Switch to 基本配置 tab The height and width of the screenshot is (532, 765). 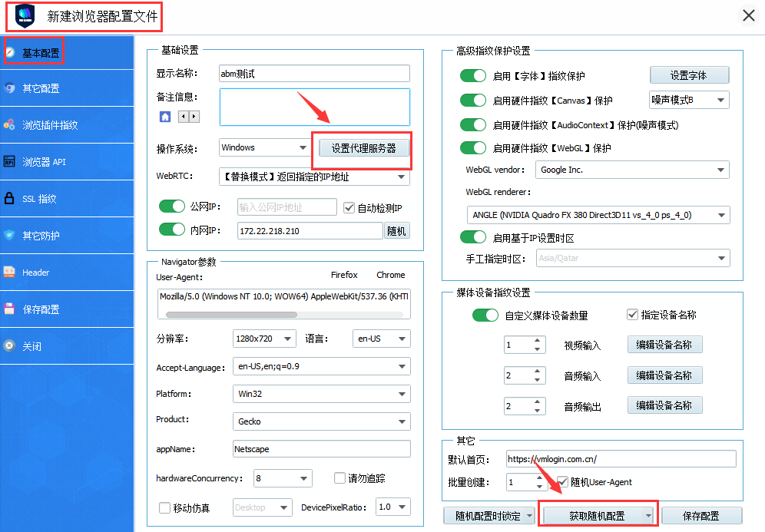coord(35,52)
